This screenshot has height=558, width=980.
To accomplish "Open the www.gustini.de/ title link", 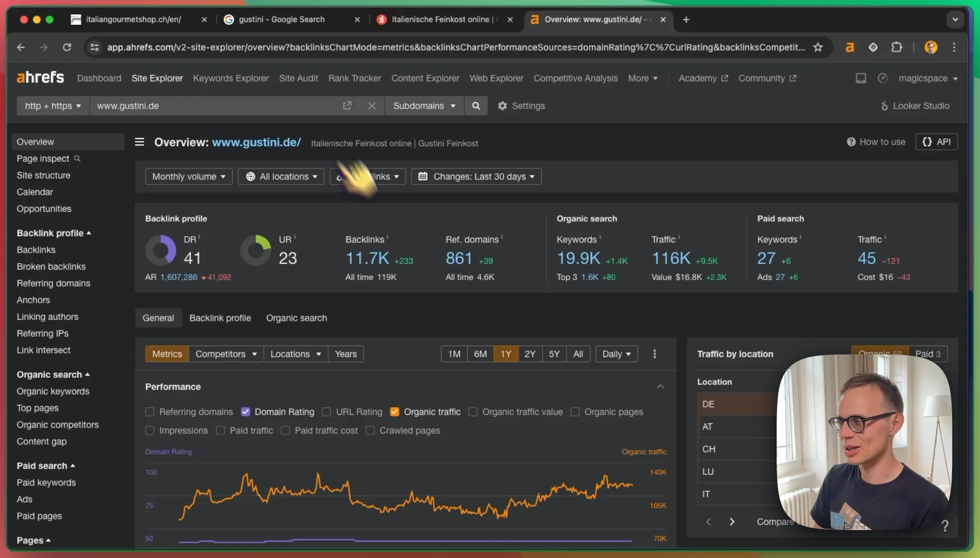I will pyautogui.click(x=257, y=142).
